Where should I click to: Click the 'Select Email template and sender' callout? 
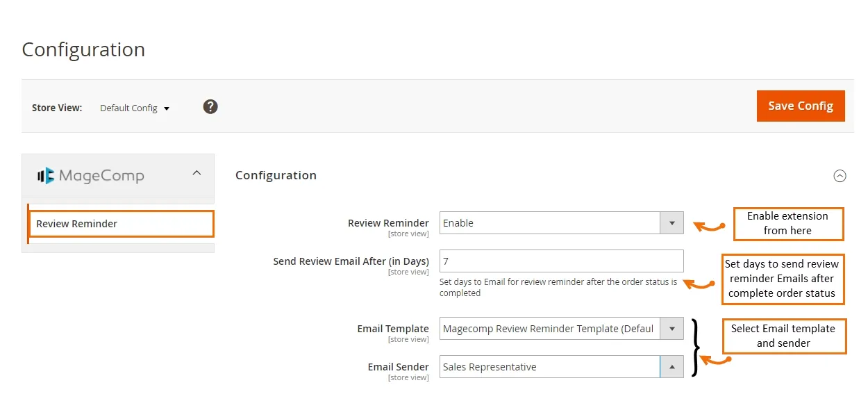tap(783, 336)
